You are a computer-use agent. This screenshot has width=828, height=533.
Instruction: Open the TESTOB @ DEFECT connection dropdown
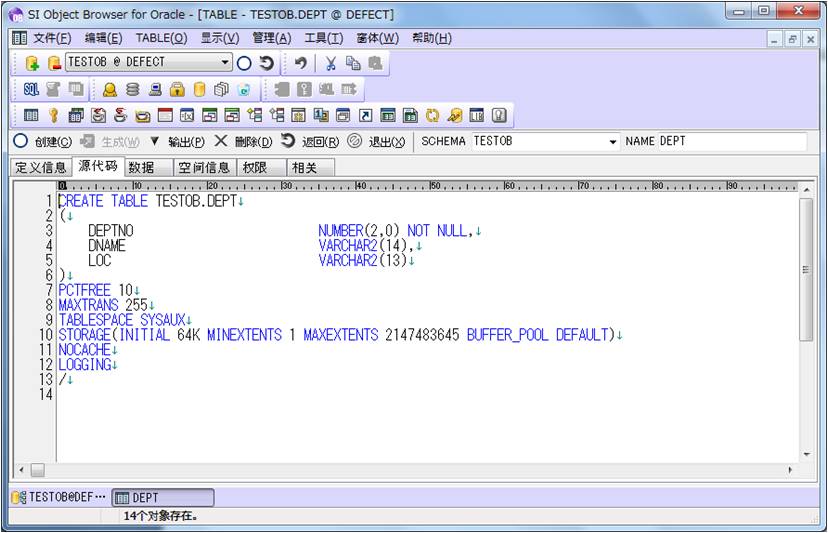point(225,63)
